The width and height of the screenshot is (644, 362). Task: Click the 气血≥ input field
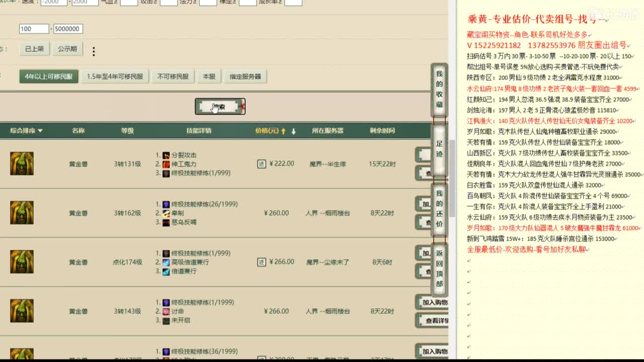[129, 3]
